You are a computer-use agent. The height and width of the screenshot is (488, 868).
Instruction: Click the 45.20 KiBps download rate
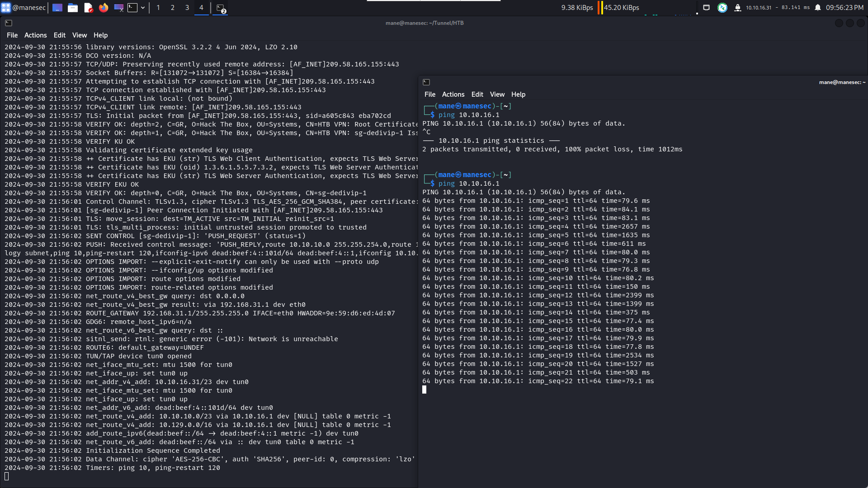[622, 8]
